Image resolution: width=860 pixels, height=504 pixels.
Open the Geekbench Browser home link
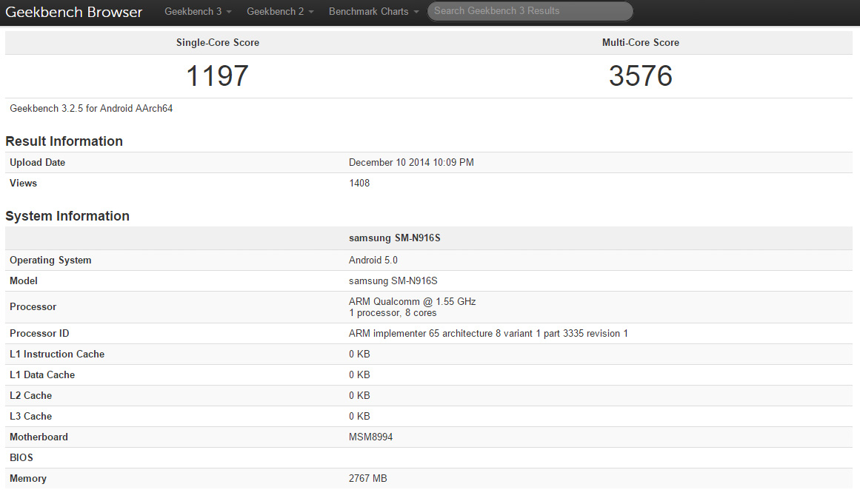pyautogui.click(x=73, y=12)
